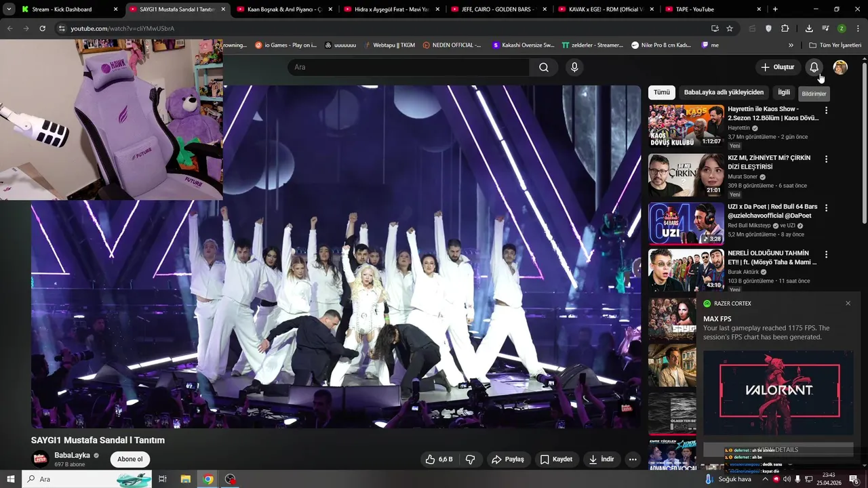Show hidden system tray icons
Viewport: 868px width, 488px height.
pos(765,479)
